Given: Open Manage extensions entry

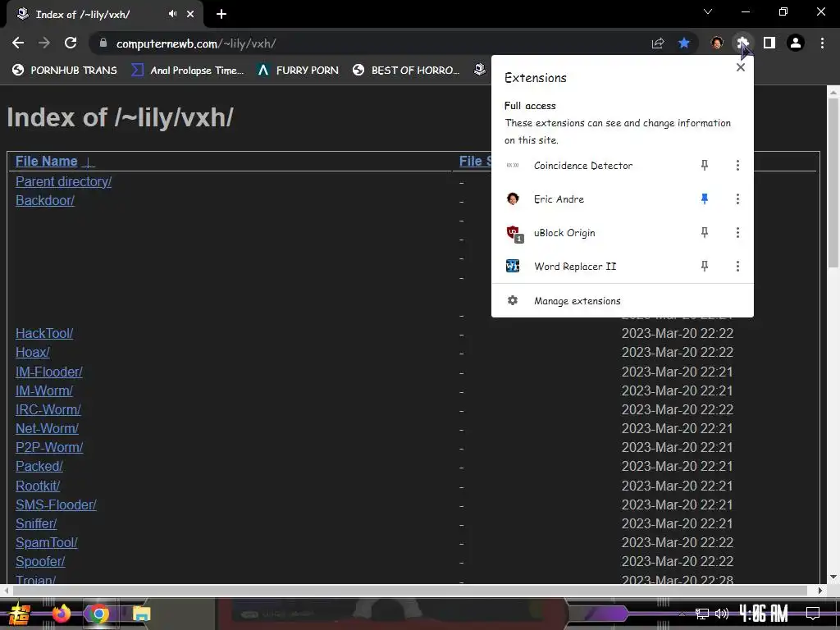Looking at the screenshot, I should click(623, 301).
